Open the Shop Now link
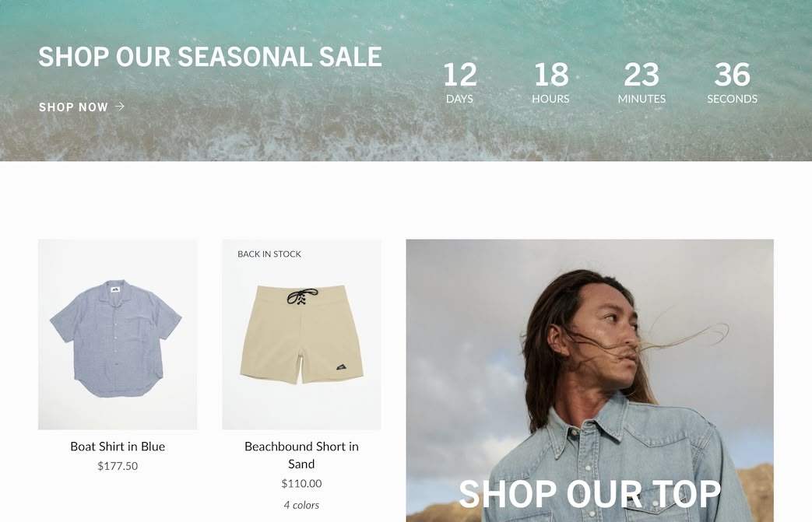 click(81, 107)
